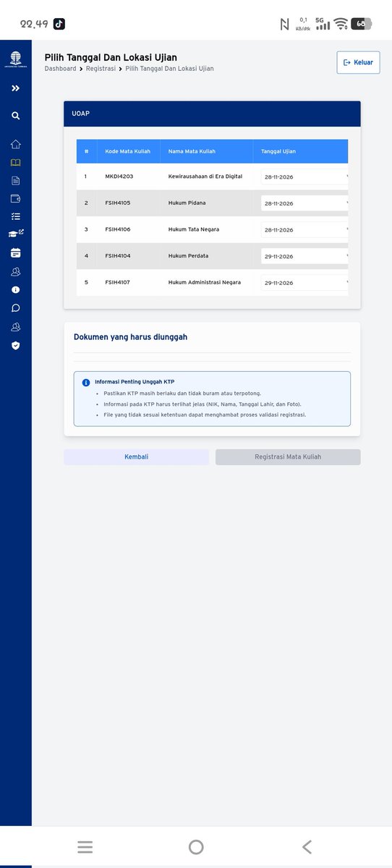392x868 pixels.
Task: Open the document page sidebar icon
Action: click(x=16, y=180)
